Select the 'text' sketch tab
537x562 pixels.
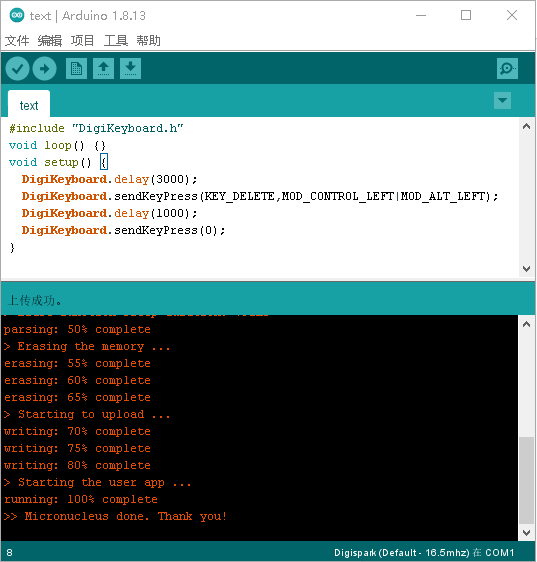29,105
